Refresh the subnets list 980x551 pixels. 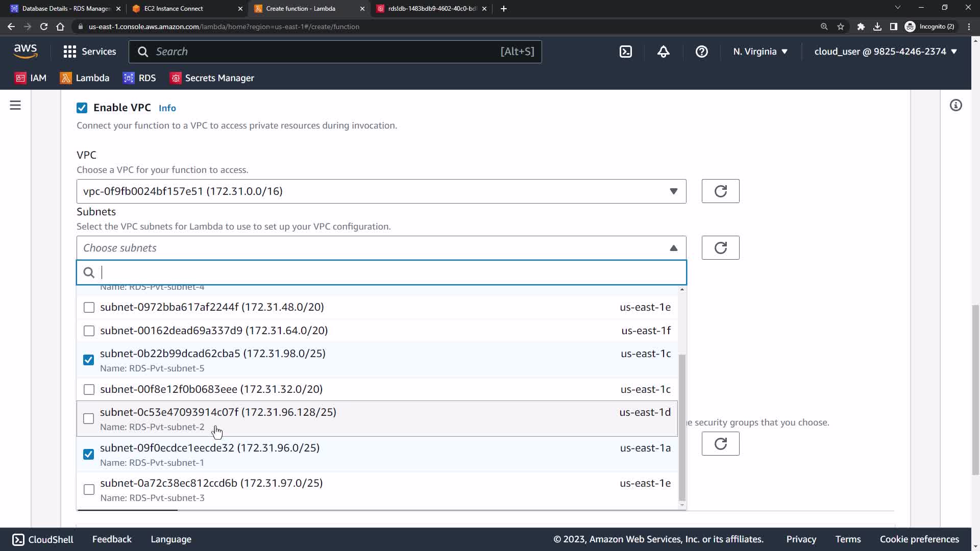pyautogui.click(x=720, y=248)
